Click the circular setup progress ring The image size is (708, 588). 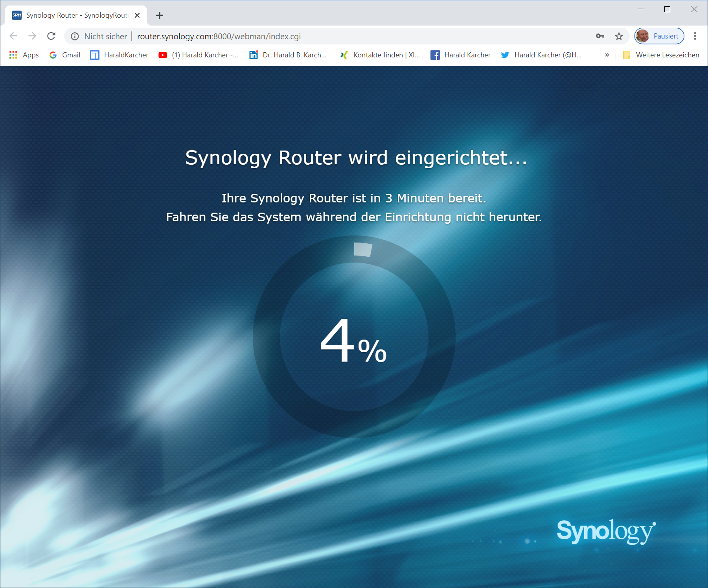pos(354,336)
